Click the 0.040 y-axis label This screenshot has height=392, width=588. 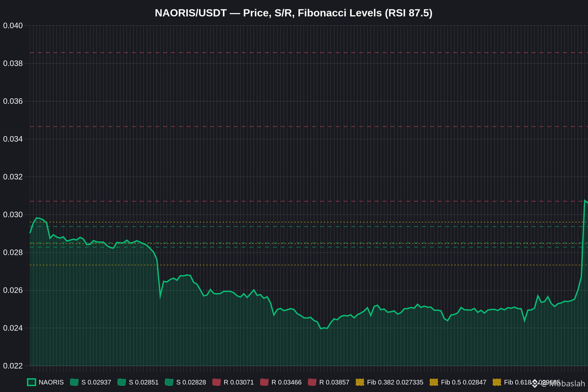pos(13,25)
